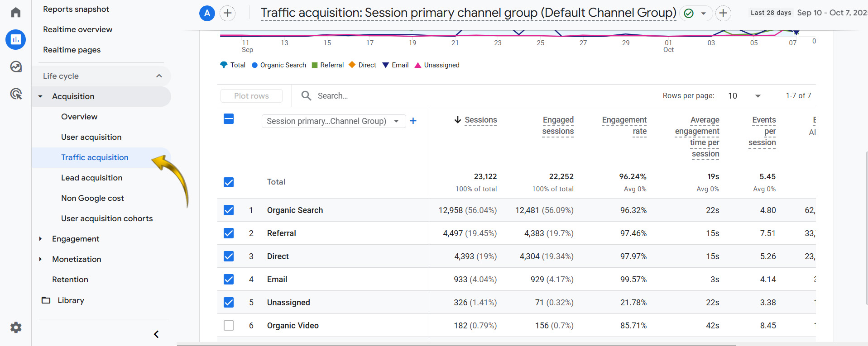Open Admin settings gear icon
This screenshot has width=868, height=346.
(16, 327)
